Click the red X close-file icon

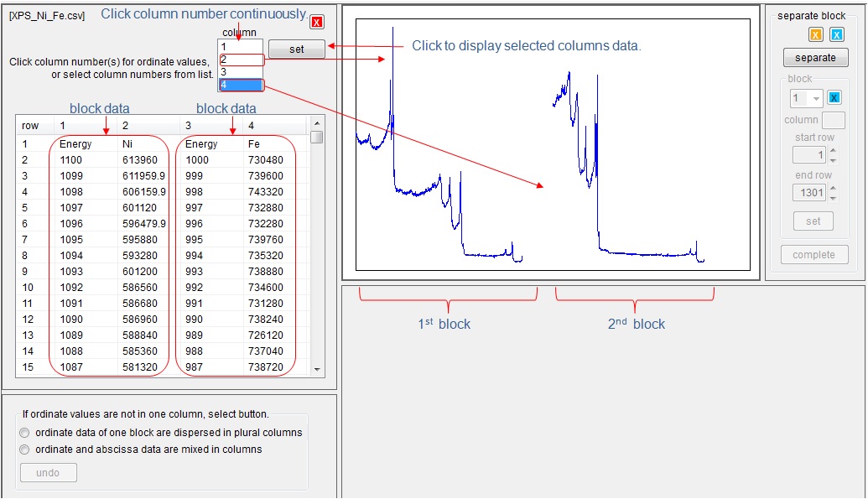click(317, 23)
